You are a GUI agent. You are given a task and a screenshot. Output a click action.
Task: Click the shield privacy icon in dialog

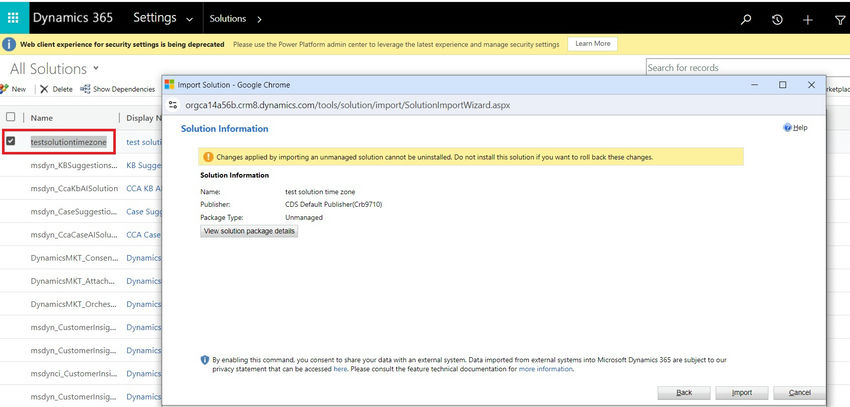tap(205, 360)
